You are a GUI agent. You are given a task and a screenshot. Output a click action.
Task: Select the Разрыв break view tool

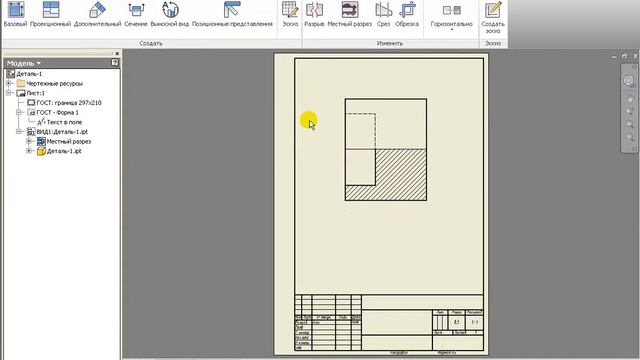314,14
